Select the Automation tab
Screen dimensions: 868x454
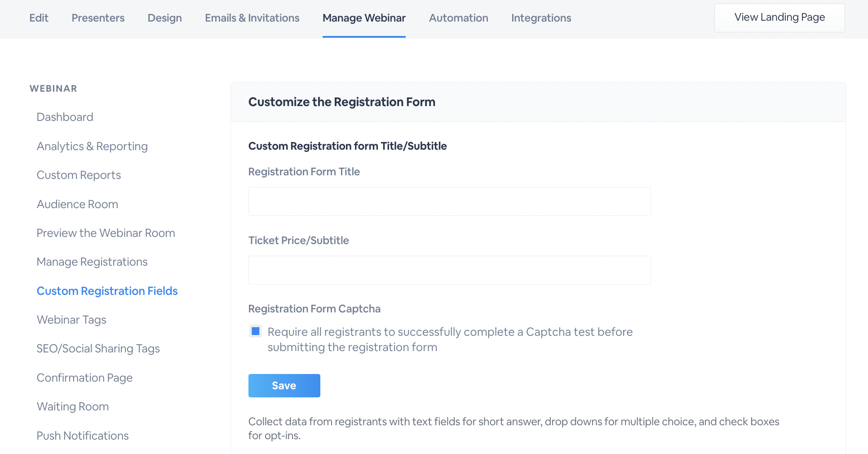click(458, 18)
